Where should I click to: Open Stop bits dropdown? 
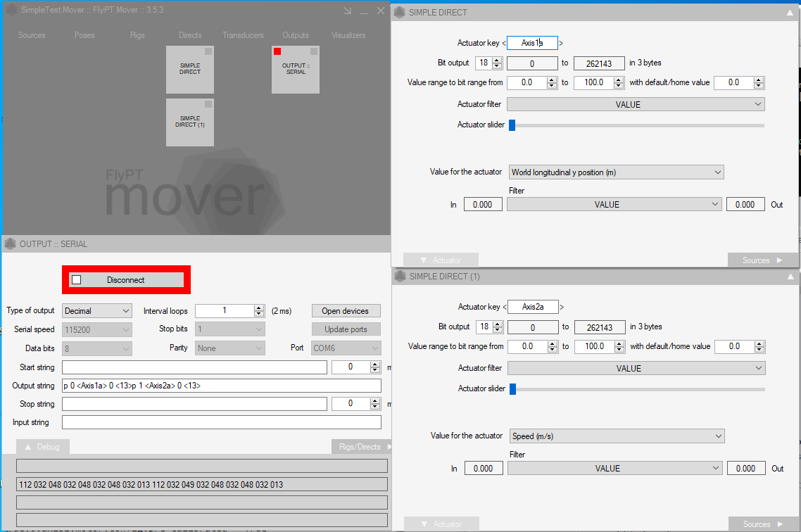point(230,329)
